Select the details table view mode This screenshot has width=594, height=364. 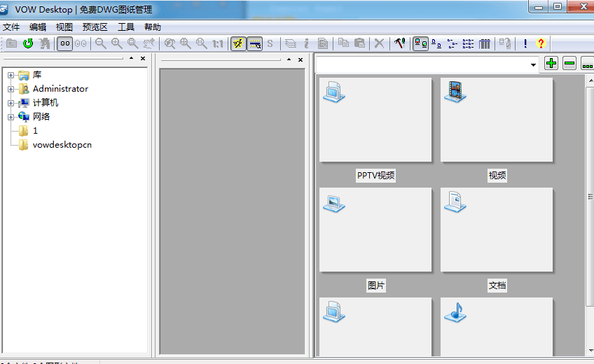point(484,43)
